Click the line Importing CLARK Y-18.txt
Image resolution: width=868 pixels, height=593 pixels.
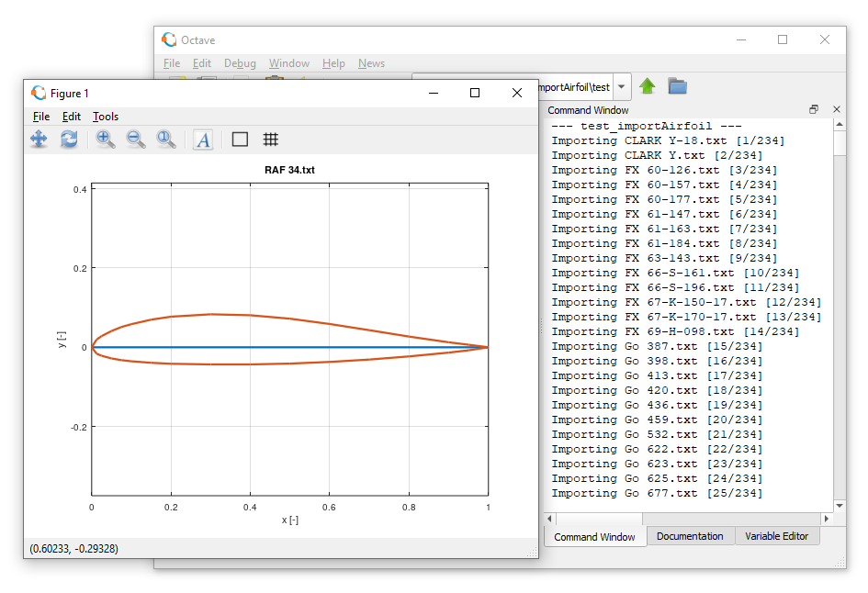tap(668, 140)
